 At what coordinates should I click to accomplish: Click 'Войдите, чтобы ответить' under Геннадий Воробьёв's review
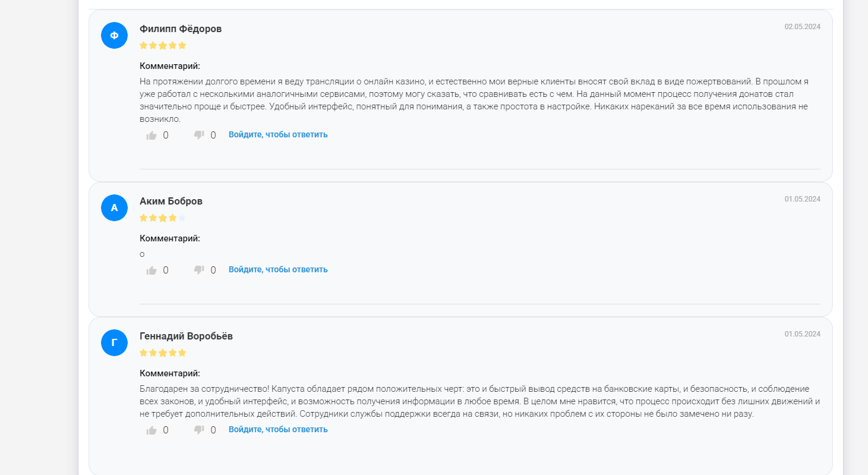click(x=278, y=430)
